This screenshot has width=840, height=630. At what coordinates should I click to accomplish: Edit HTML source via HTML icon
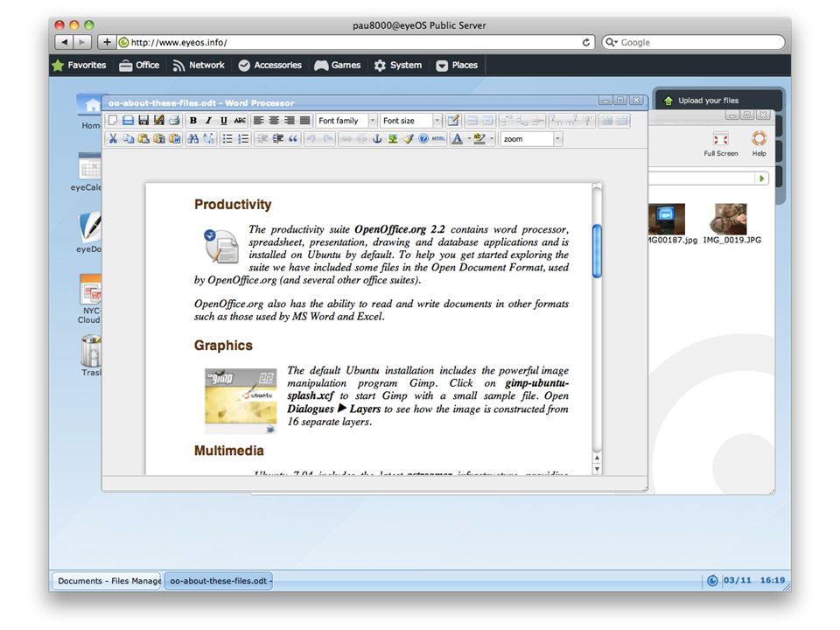point(438,139)
